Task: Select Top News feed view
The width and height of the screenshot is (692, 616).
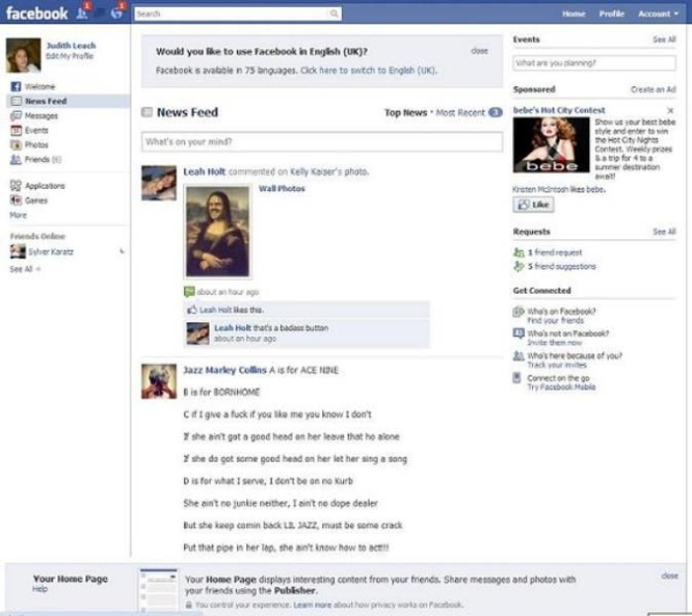Action: click(x=405, y=113)
